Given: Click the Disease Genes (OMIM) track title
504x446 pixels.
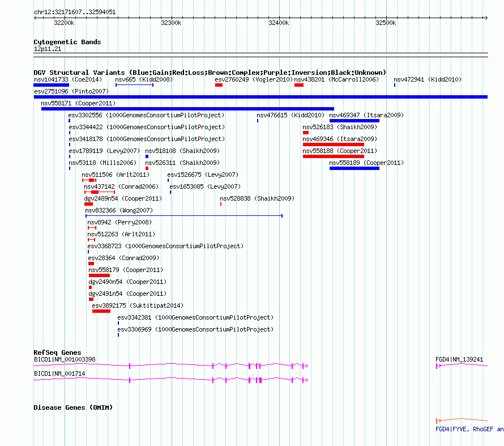Looking at the screenshot, I should tap(73, 407).
